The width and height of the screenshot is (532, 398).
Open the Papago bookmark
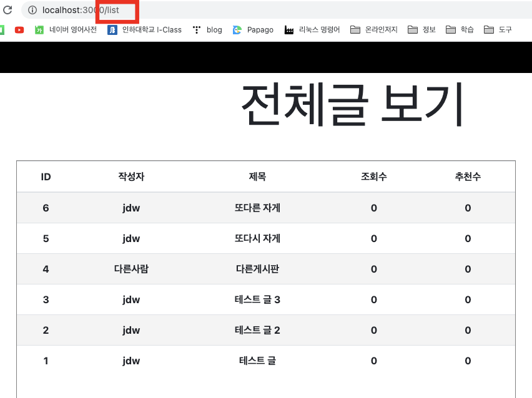(253, 30)
